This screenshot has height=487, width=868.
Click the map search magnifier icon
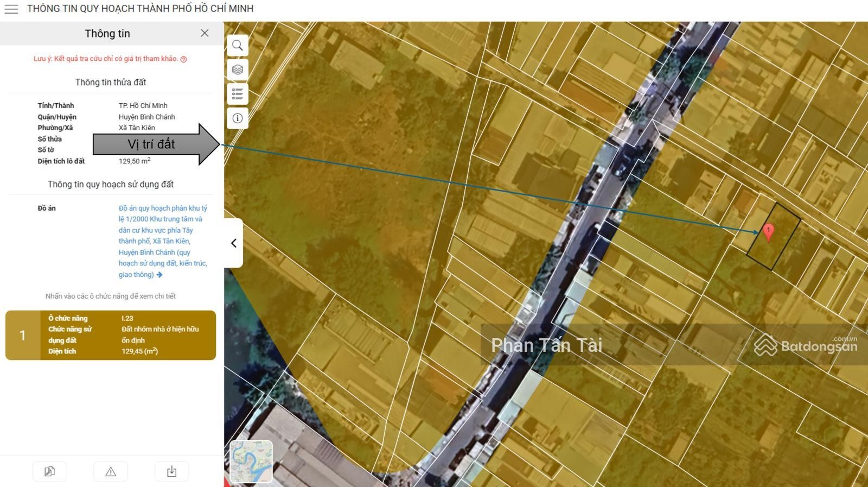pos(238,46)
